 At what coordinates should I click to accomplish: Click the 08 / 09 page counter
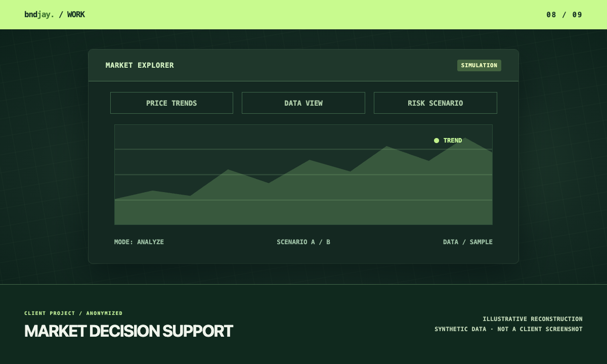tap(564, 15)
